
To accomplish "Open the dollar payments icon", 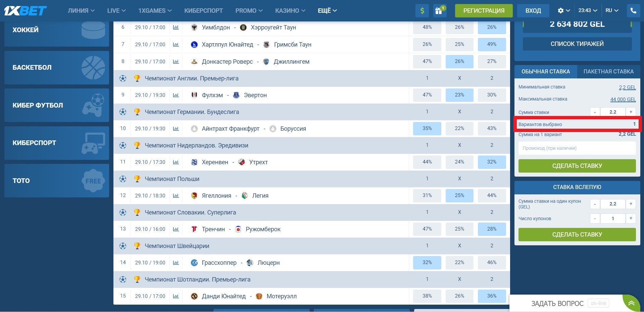I will point(422,11).
